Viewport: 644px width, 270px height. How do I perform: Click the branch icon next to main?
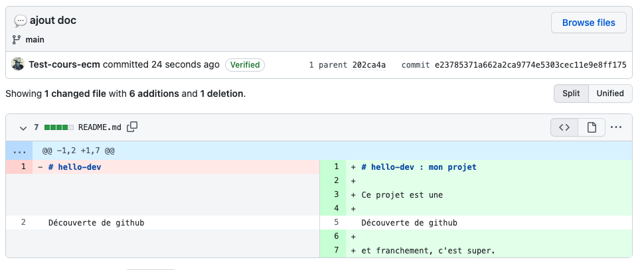17,40
